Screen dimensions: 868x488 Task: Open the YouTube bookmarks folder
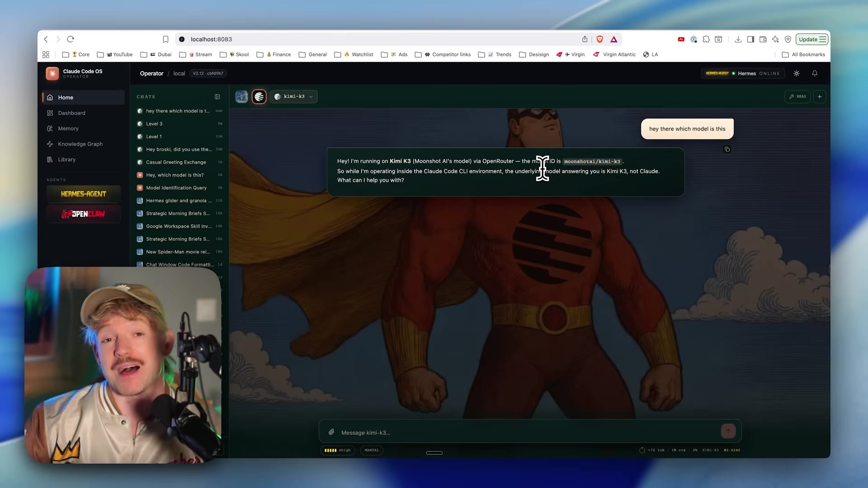click(x=115, y=54)
